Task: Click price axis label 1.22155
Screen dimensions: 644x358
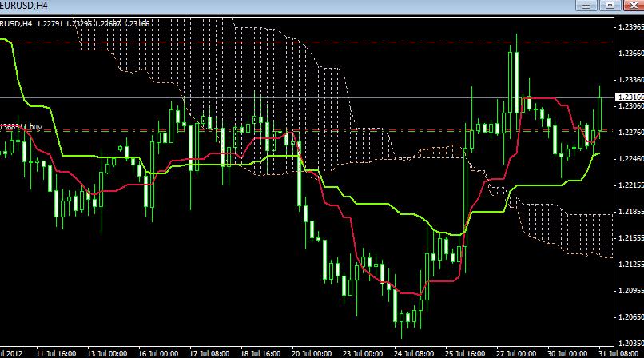Action: pyautogui.click(x=631, y=185)
